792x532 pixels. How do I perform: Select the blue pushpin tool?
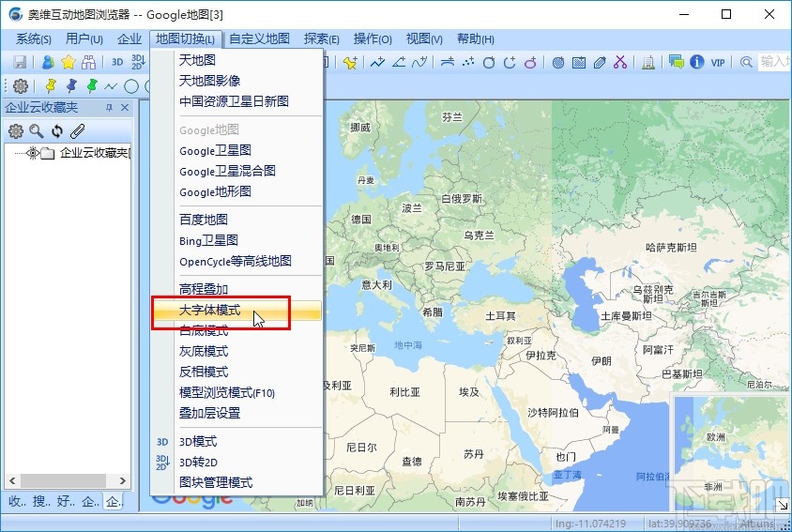(71, 86)
